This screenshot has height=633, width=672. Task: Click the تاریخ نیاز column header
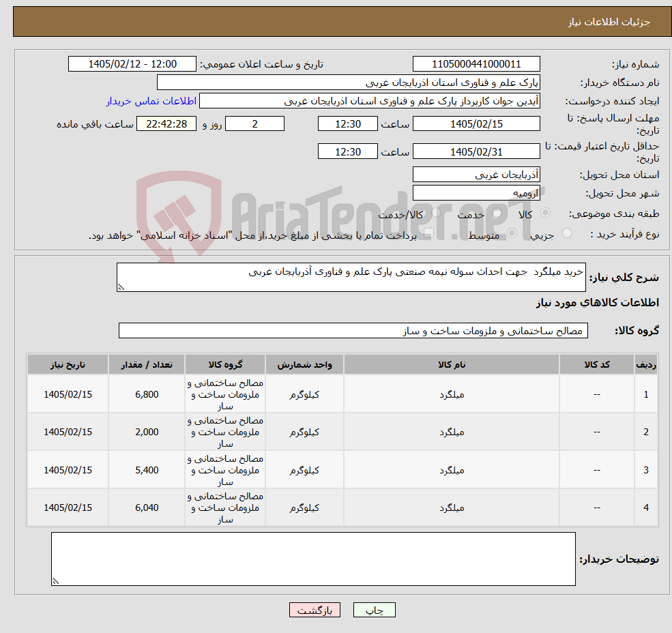point(68,365)
